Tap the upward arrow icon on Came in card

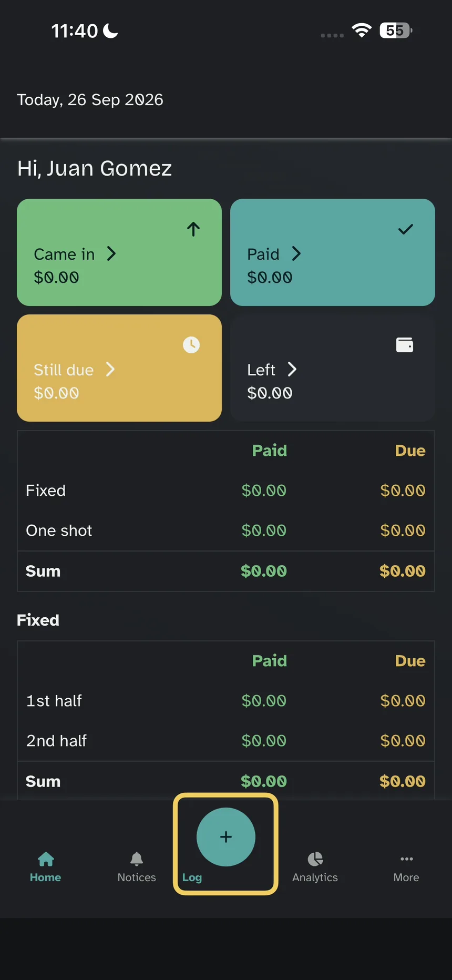click(x=193, y=229)
